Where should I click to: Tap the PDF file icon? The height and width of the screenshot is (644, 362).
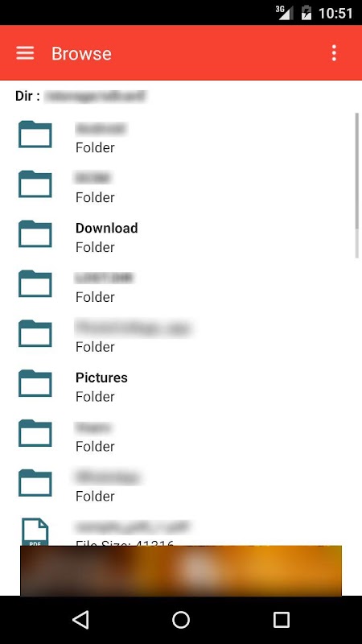click(35, 532)
